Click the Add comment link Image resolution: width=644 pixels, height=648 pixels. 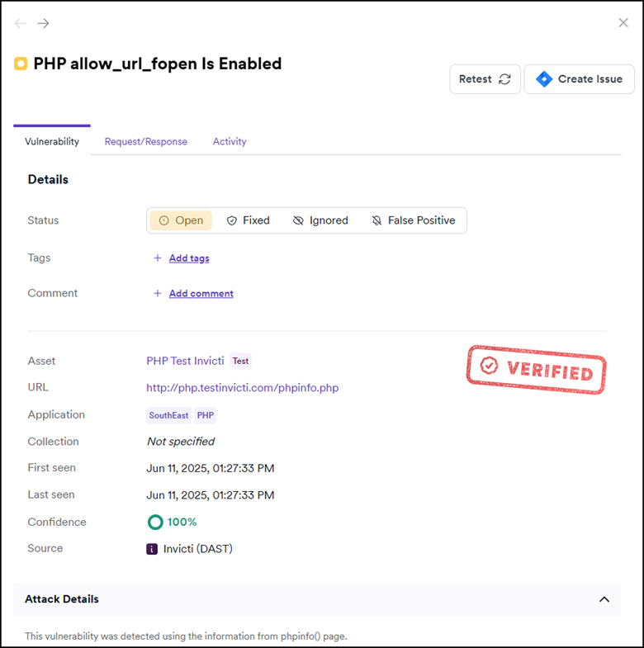[x=201, y=293]
